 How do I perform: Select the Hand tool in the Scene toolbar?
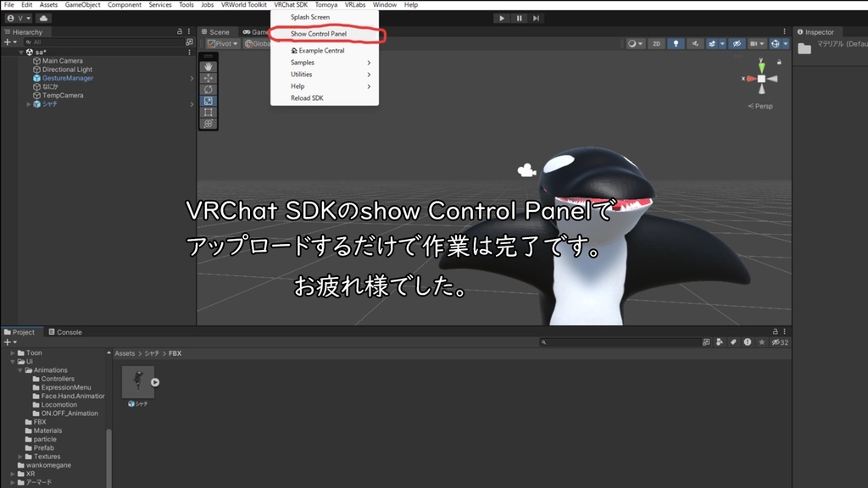[x=208, y=66]
